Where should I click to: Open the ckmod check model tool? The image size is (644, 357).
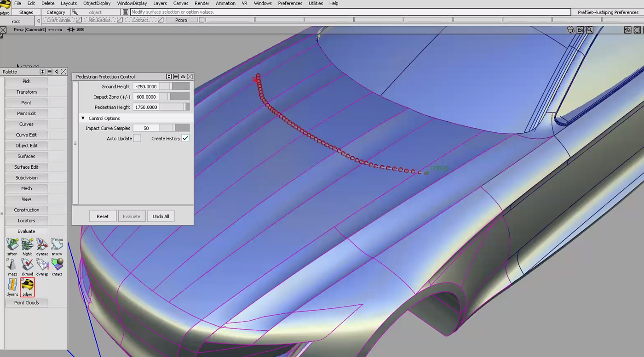pos(27,265)
